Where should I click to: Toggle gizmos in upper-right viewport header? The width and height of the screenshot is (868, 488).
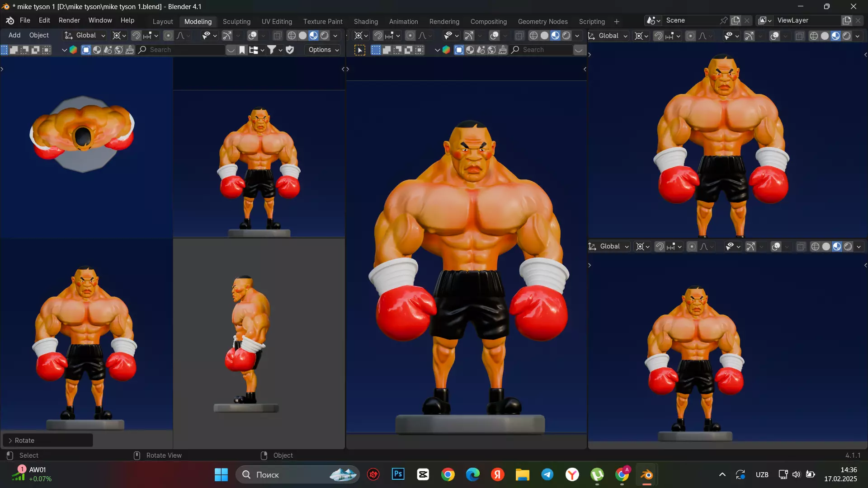(750, 36)
